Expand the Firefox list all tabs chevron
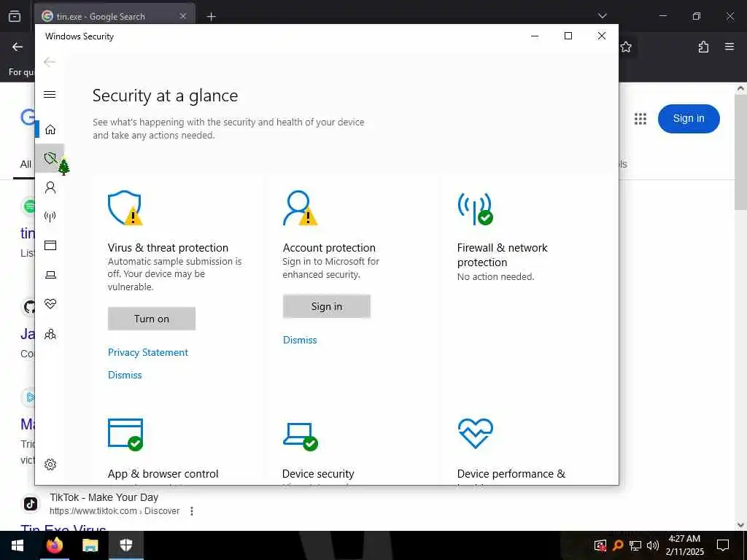747x560 pixels. [602, 16]
